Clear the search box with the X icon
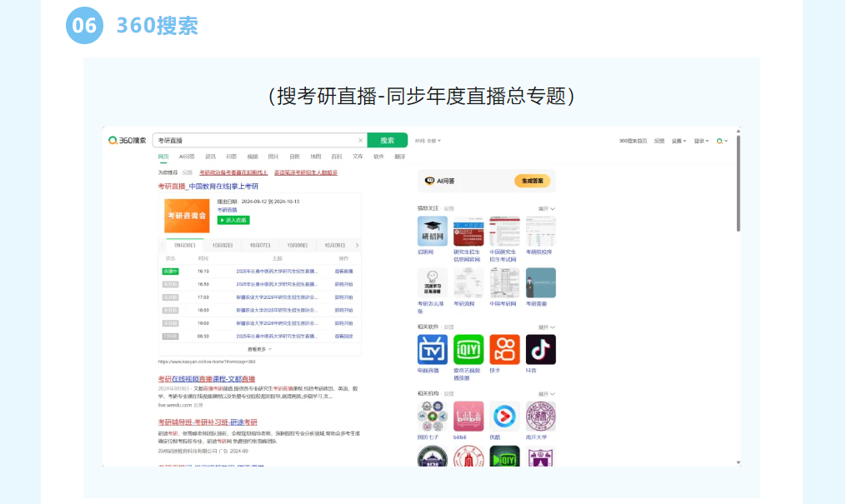This screenshot has height=504, width=847. [x=360, y=140]
